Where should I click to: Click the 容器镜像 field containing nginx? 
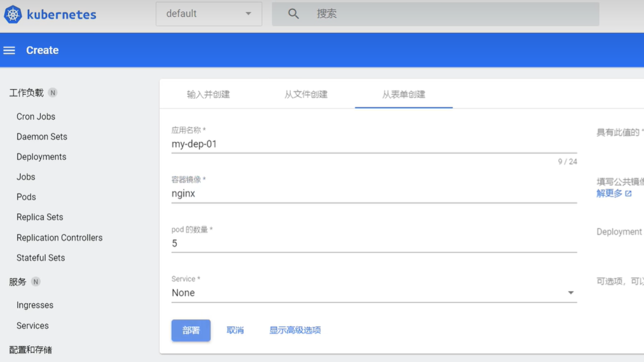[373, 194]
